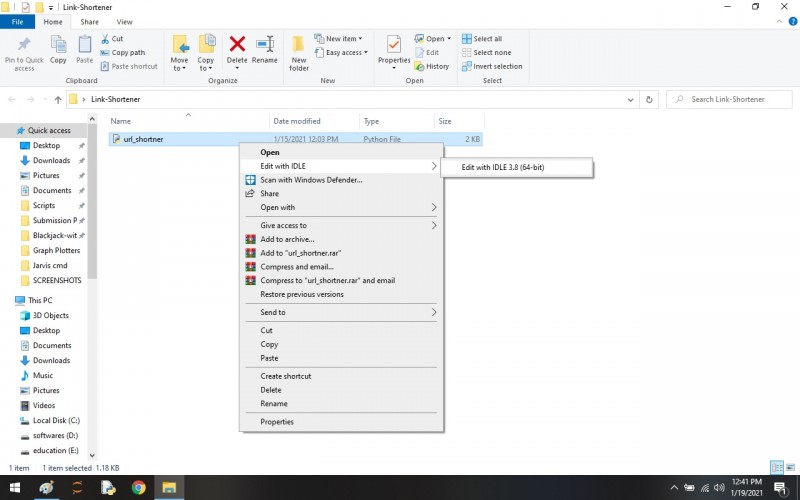
Task: Click the New folder icon
Action: tap(298, 44)
